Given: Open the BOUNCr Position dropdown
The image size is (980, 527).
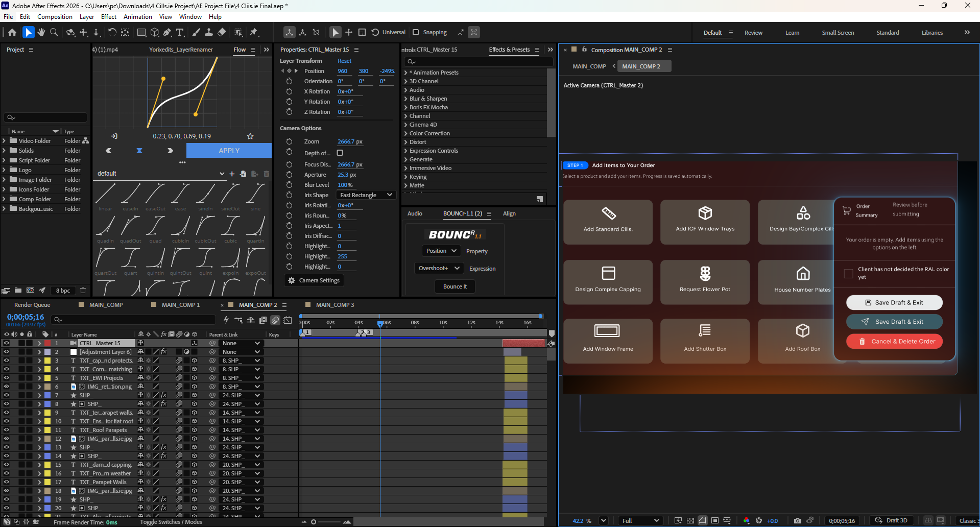Looking at the screenshot, I should (x=441, y=251).
